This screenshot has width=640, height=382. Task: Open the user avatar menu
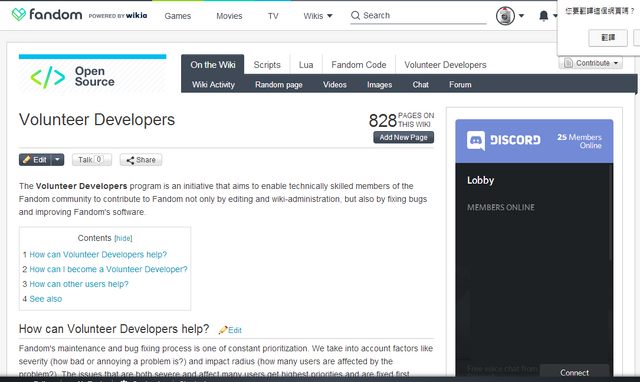coord(505,16)
